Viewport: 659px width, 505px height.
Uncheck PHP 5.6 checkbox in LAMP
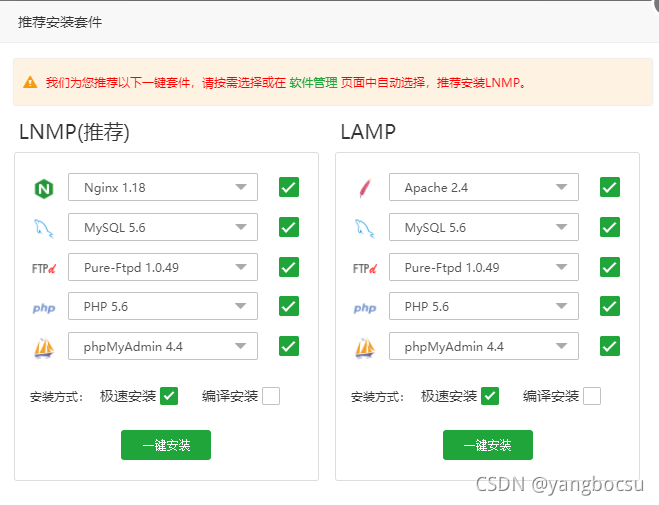click(x=610, y=306)
